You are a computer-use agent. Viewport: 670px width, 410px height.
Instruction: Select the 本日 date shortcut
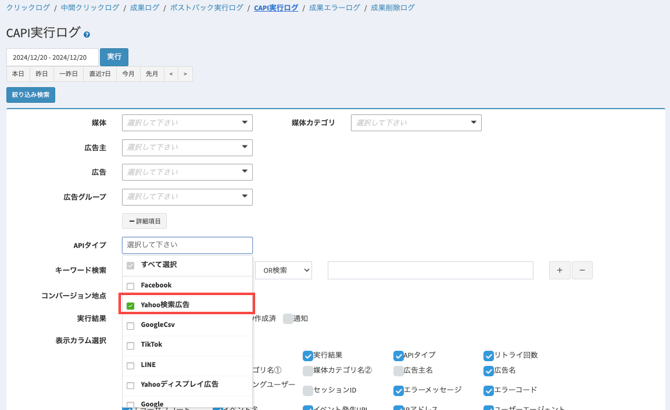[18, 74]
